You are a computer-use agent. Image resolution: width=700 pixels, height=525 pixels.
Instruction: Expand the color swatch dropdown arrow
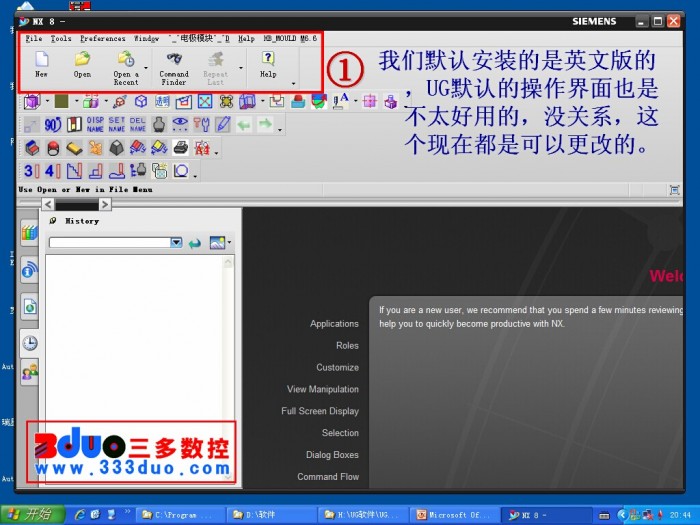click(x=76, y=101)
